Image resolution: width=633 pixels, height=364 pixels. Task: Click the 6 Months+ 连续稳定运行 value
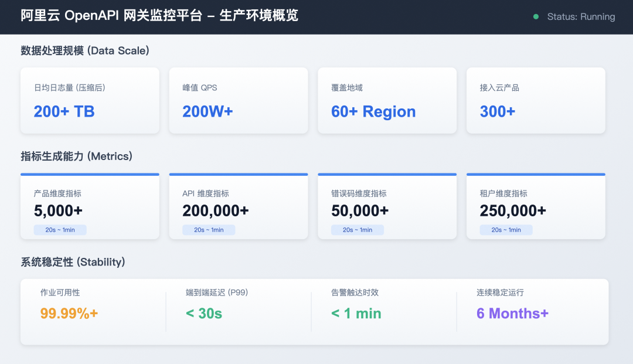click(512, 313)
